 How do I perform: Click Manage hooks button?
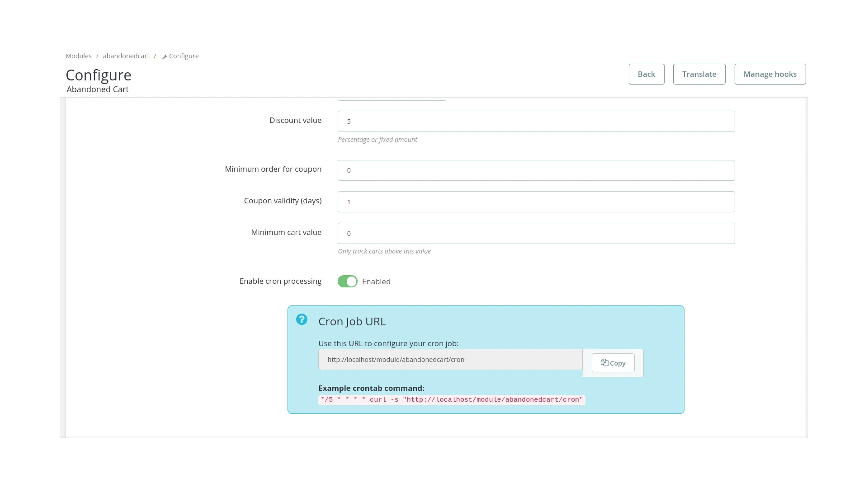tap(770, 74)
